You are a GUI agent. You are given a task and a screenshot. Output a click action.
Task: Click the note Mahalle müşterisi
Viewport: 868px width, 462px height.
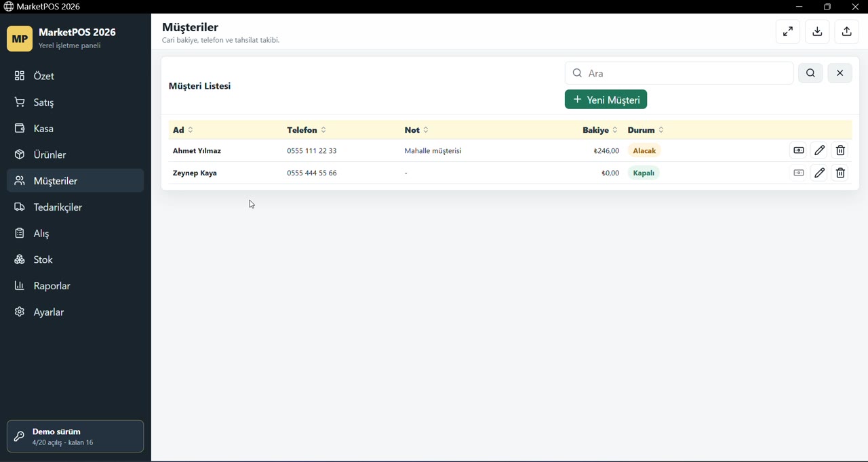[x=433, y=151]
